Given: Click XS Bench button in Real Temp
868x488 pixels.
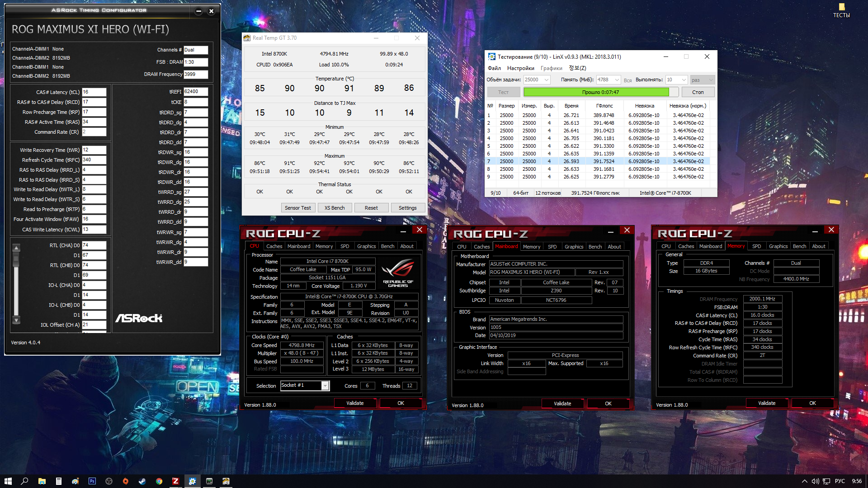Looking at the screenshot, I should pos(335,208).
